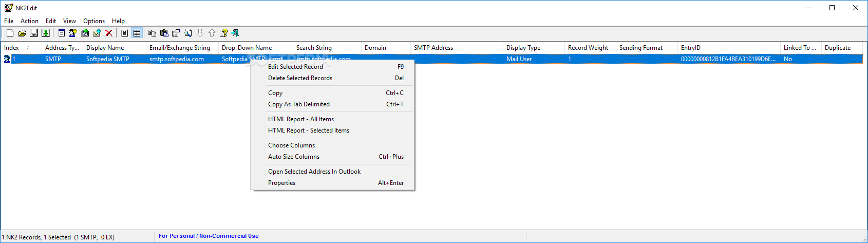Toggle the table grid view toolbar button
This screenshot has height=243, width=868.
(137, 33)
